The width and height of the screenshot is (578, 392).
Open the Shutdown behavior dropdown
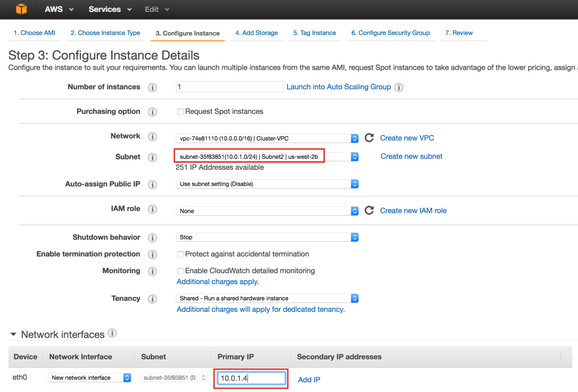tap(267, 237)
